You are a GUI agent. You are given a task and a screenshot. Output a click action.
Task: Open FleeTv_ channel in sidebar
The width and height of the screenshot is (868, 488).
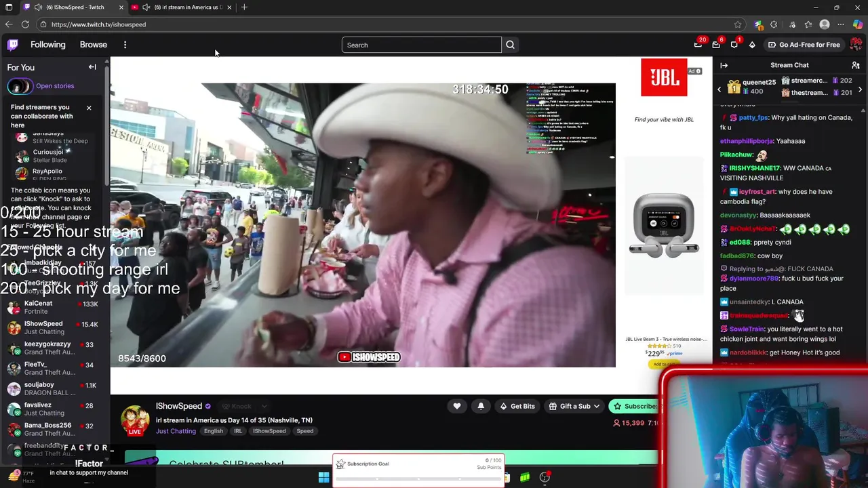click(54, 369)
